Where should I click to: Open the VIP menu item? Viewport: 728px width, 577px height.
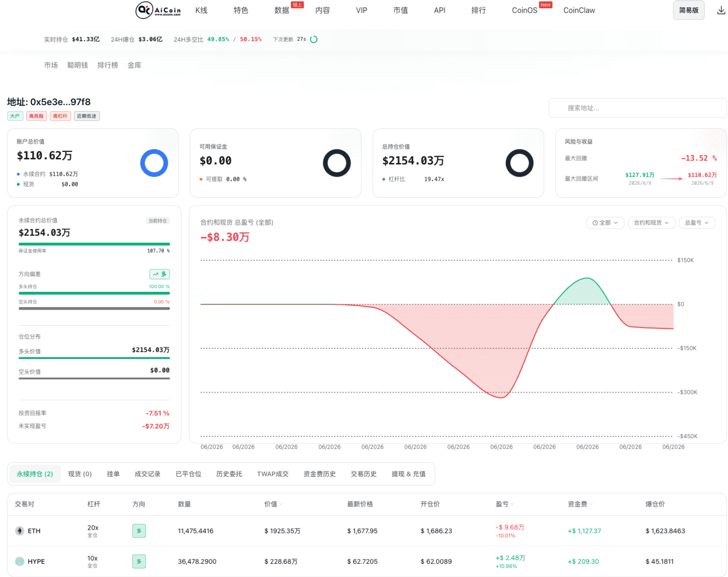click(x=361, y=10)
